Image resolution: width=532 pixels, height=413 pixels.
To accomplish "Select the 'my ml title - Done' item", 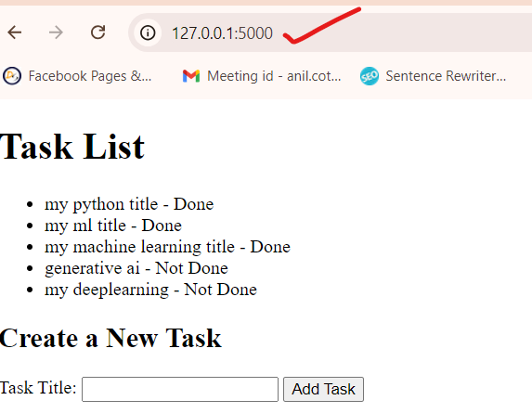I will click(113, 226).
